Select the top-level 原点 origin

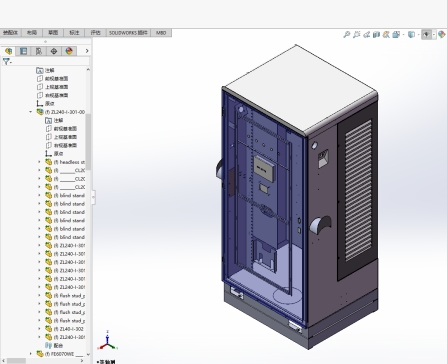tap(46, 104)
